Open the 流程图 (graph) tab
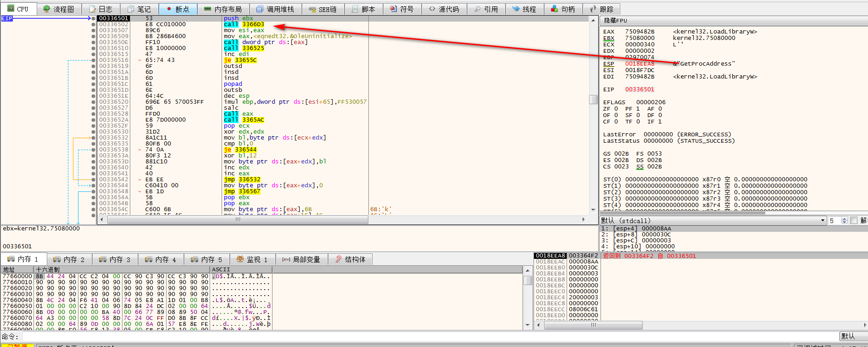868x347 pixels. click(x=59, y=9)
